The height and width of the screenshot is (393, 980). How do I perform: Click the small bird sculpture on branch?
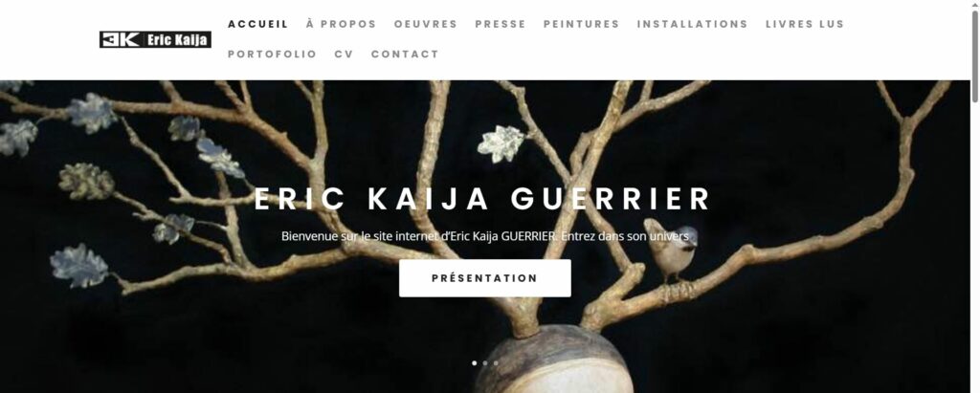click(x=670, y=249)
